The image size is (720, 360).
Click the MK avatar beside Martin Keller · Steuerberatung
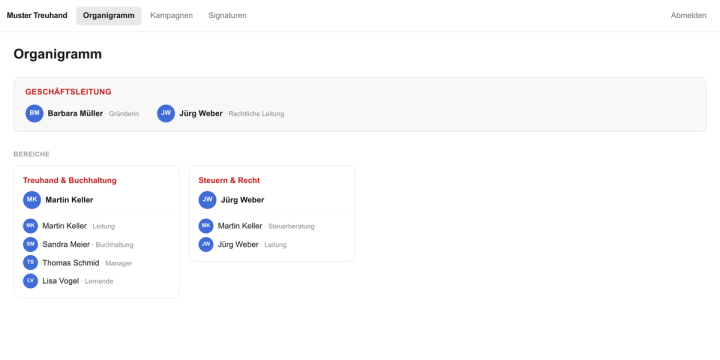tap(206, 226)
